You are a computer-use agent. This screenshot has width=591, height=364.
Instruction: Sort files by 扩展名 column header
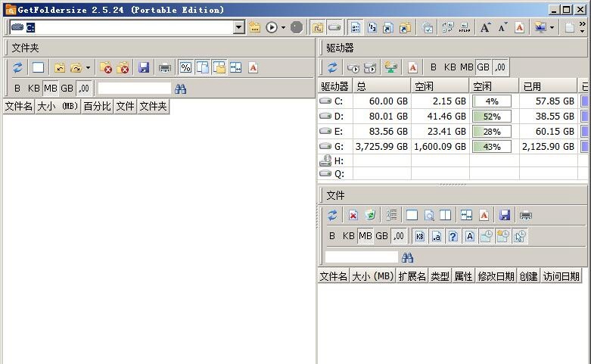click(x=412, y=276)
